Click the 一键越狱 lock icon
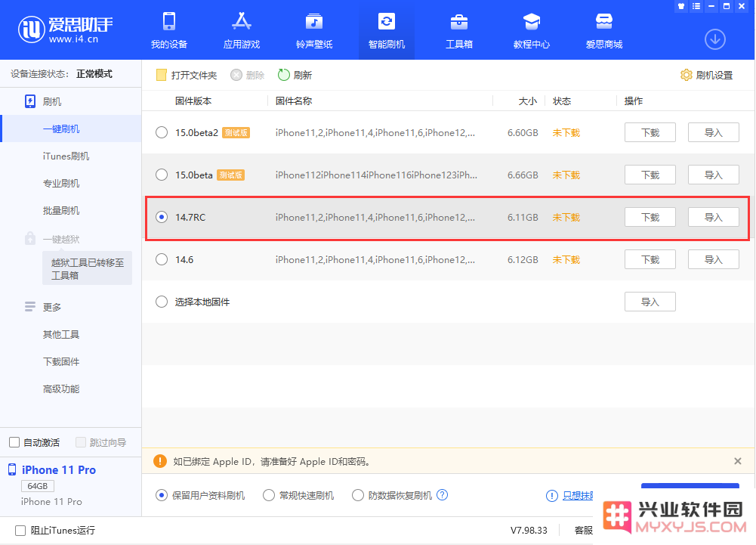The height and width of the screenshot is (545, 756). 30,238
